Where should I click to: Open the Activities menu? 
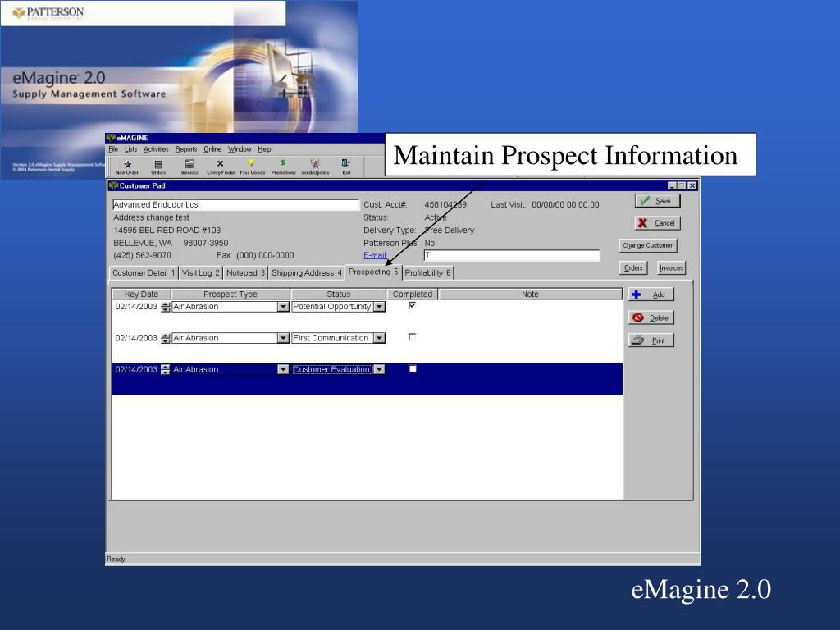click(156, 149)
